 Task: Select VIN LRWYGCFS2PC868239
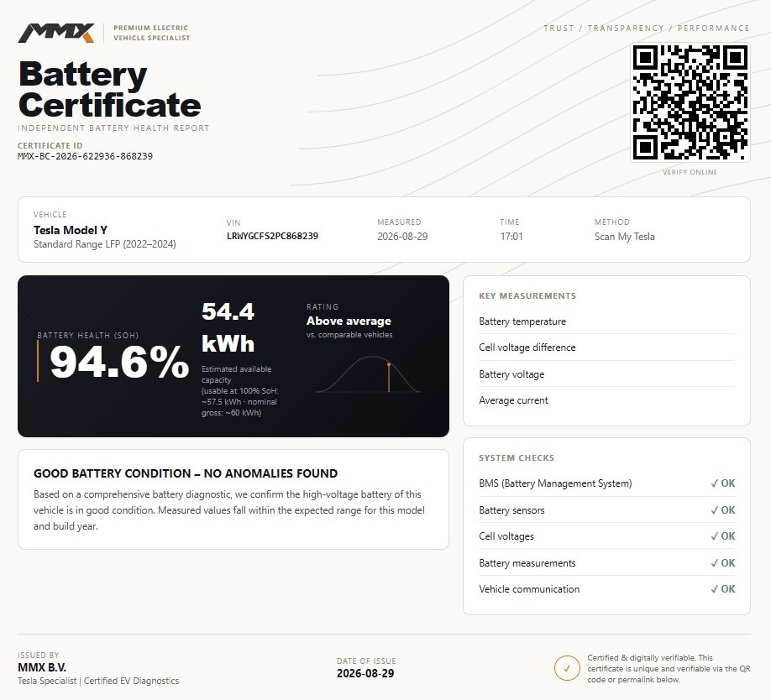272,236
